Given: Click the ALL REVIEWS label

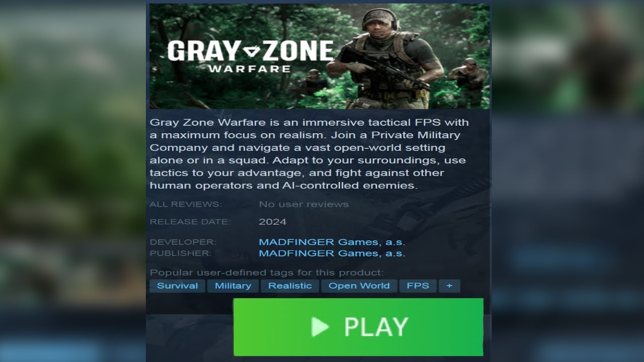Looking at the screenshot, I should (185, 204).
